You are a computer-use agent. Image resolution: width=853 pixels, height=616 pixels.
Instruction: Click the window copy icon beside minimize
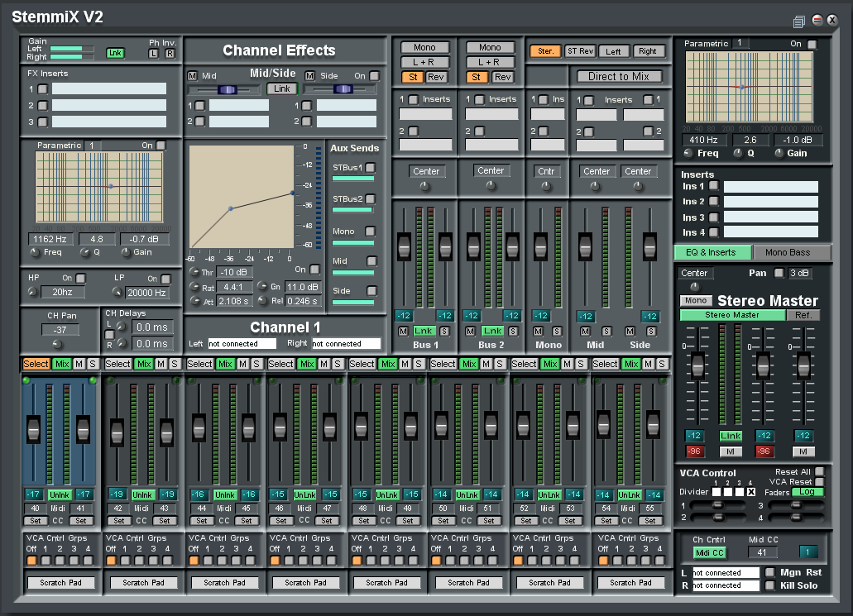point(798,21)
